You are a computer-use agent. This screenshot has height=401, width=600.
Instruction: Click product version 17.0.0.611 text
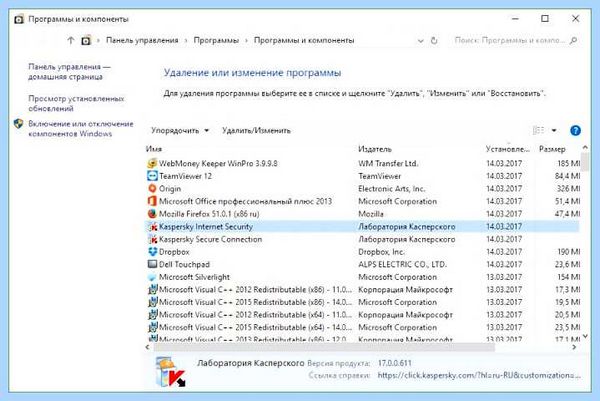[395, 363]
